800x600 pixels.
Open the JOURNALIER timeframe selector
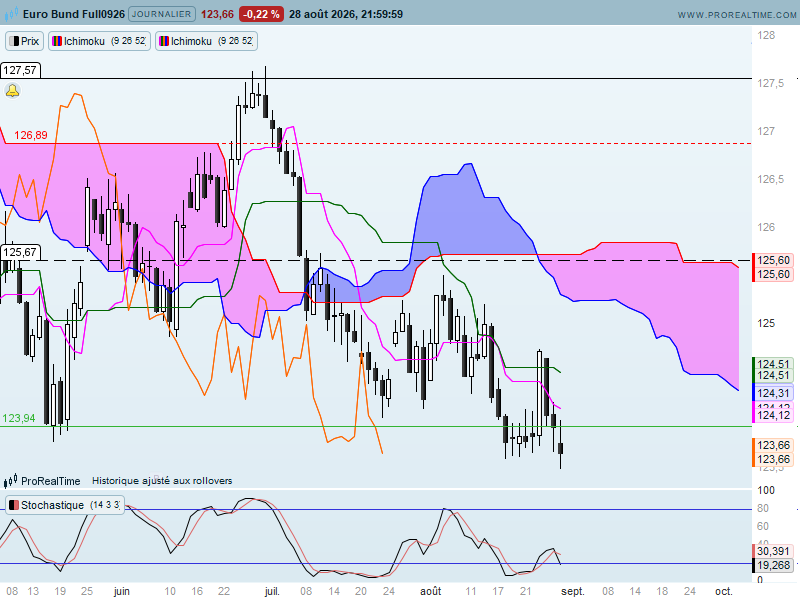161,14
